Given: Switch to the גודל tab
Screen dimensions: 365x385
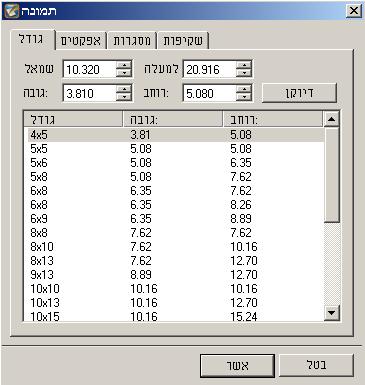Looking at the screenshot, I should (x=32, y=39).
